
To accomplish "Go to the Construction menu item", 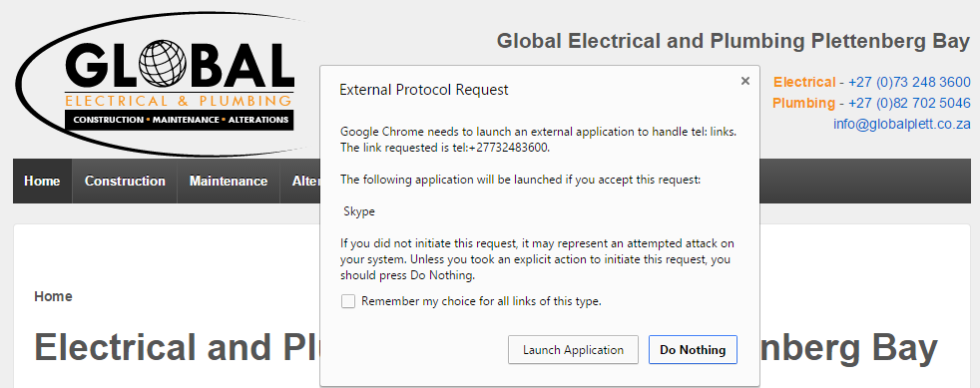I will [125, 182].
